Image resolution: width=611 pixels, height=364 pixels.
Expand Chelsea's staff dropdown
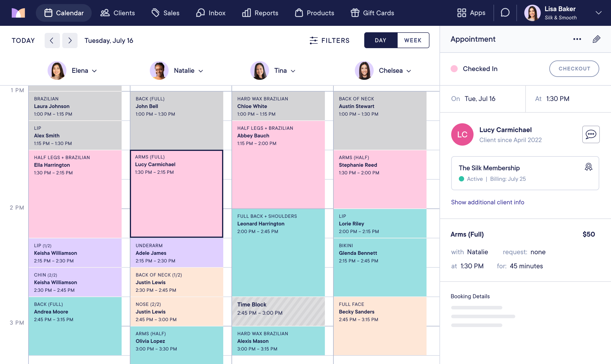(x=409, y=71)
